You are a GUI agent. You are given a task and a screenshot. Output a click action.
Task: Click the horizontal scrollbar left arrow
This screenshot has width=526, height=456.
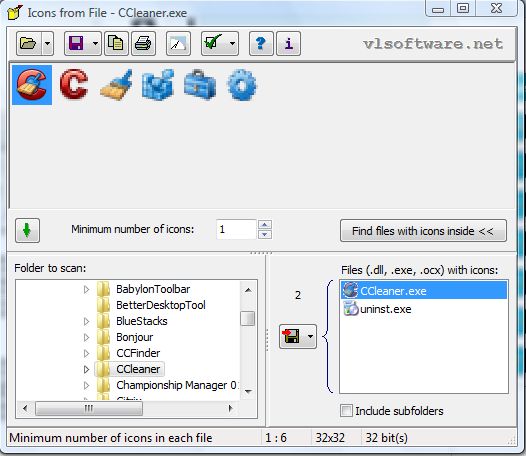tap(25, 408)
